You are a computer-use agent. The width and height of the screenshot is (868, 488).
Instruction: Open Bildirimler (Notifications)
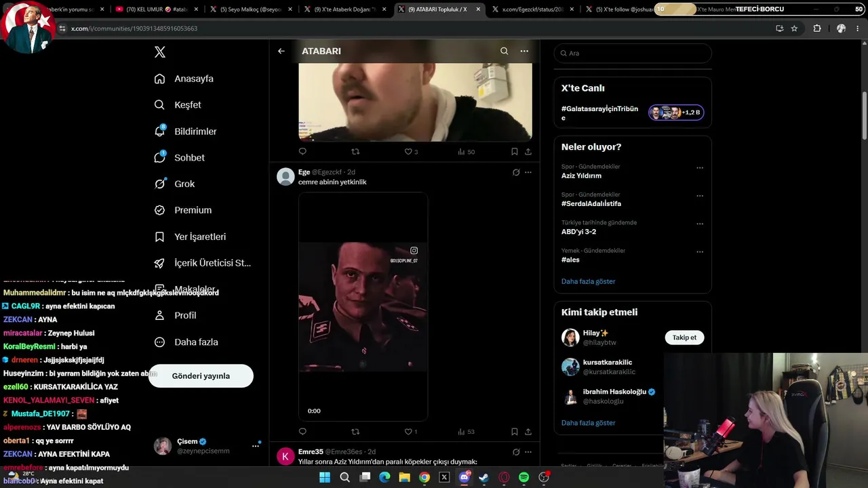pos(185,131)
